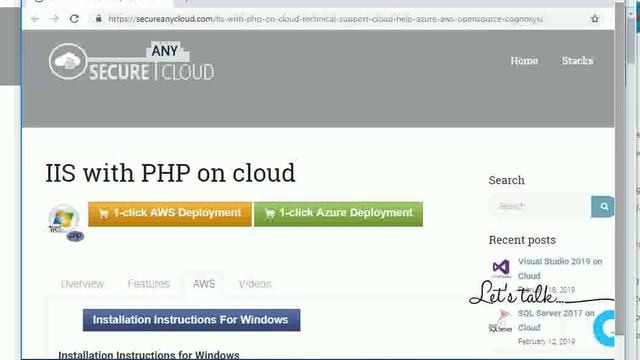Click the browser forward arrow
This screenshot has height=360, width=640.
click(x=54, y=19)
